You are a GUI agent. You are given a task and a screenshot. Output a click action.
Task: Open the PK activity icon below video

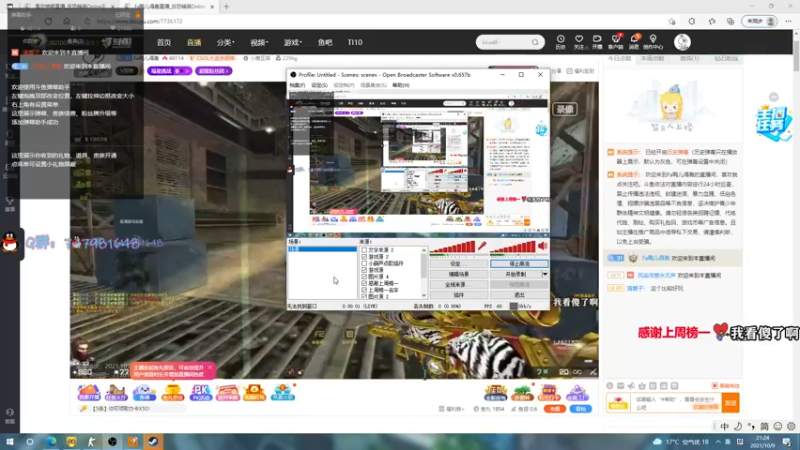point(201,392)
